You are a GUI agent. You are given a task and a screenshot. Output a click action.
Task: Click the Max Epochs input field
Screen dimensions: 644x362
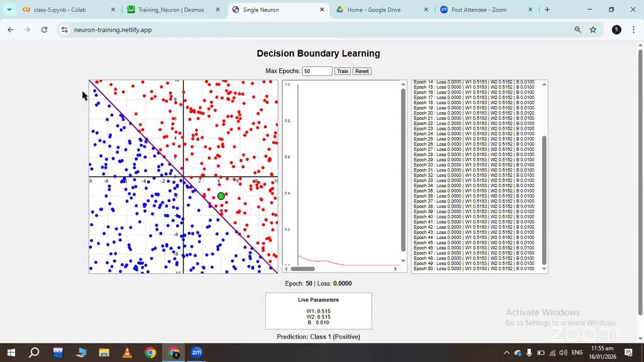tap(317, 71)
